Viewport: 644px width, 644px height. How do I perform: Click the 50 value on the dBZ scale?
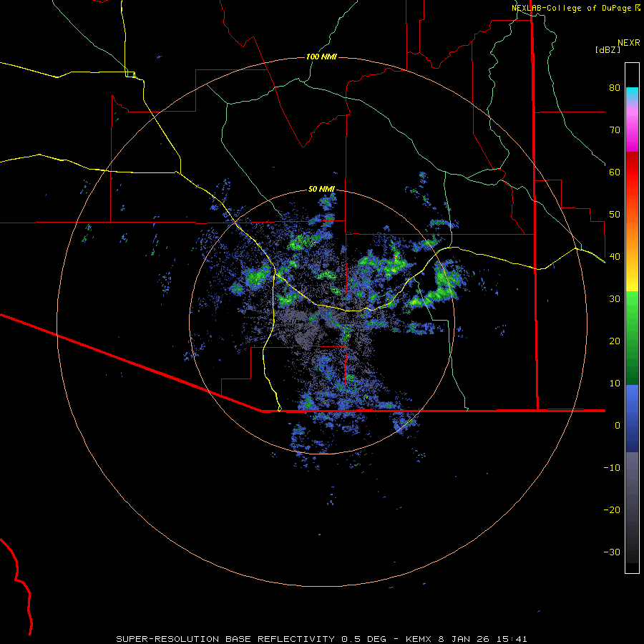coord(615,215)
